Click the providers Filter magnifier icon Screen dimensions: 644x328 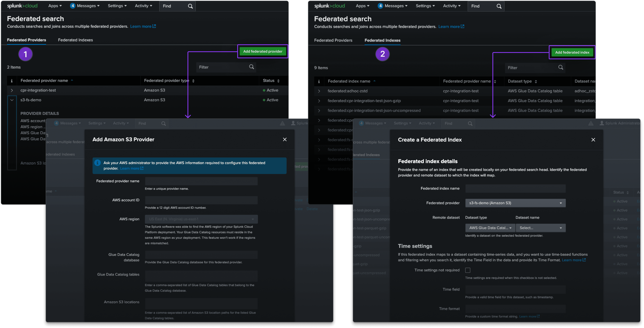(x=252, y=67)
